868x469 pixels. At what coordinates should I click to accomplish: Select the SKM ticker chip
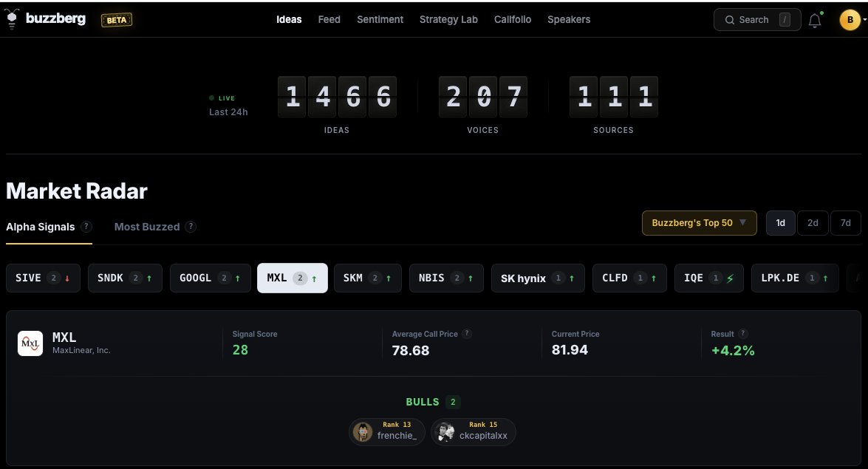[x=368, y=278]
